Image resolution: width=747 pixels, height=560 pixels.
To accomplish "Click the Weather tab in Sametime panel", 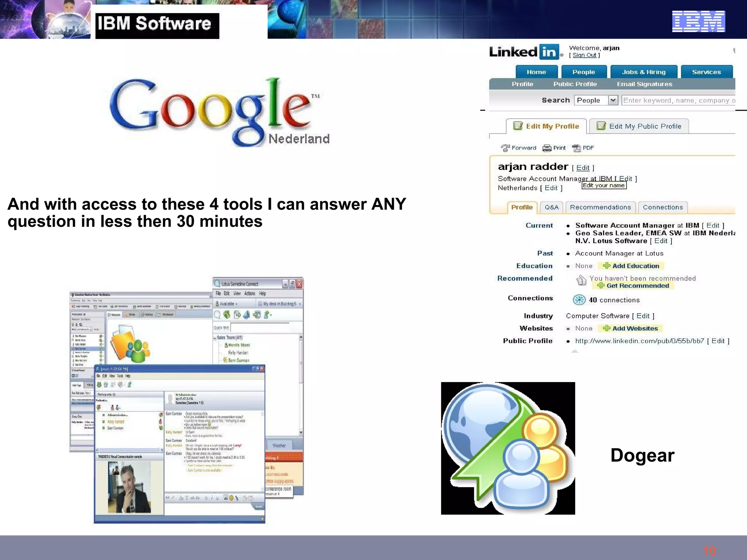I will click(x=279, y=446).
